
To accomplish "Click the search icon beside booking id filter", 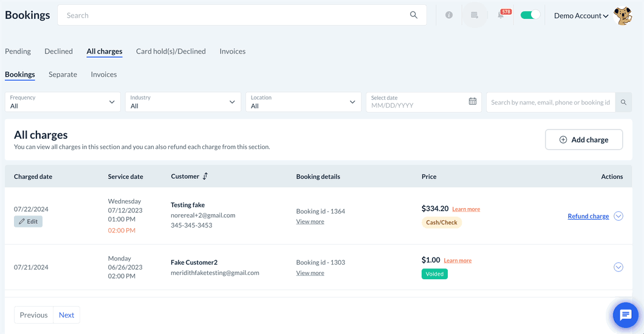I will (623, 102).
